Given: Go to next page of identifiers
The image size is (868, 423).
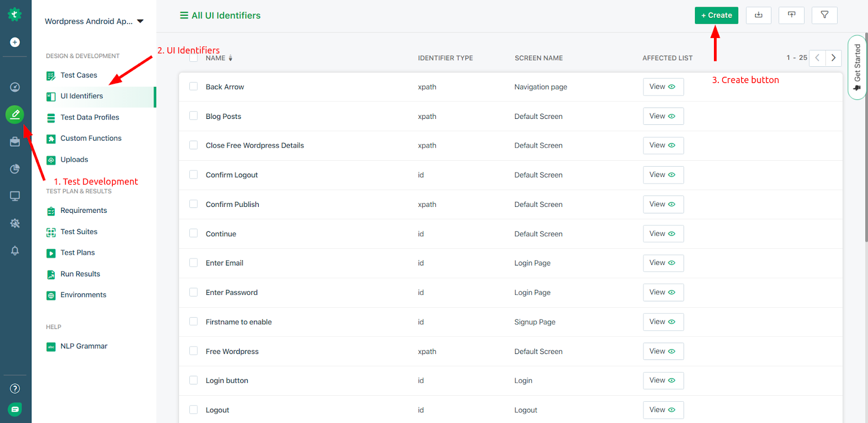Looking at the screenshot, I should pos(833,58).
